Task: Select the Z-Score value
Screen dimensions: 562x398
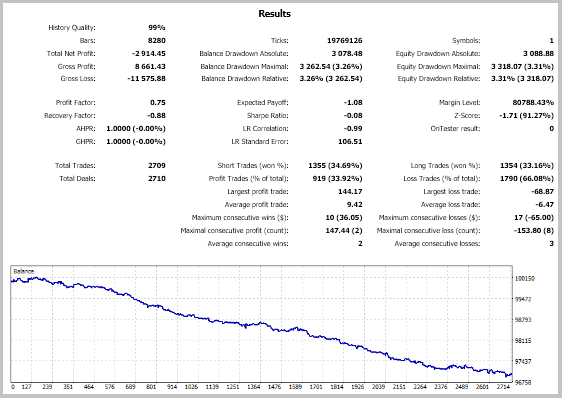Action: click(x=526, y=115)
